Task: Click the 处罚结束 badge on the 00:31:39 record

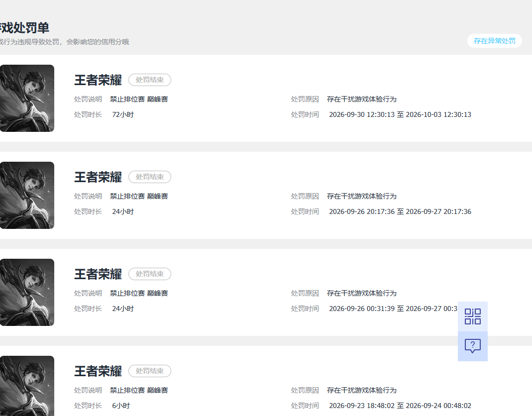Action: 150,274
